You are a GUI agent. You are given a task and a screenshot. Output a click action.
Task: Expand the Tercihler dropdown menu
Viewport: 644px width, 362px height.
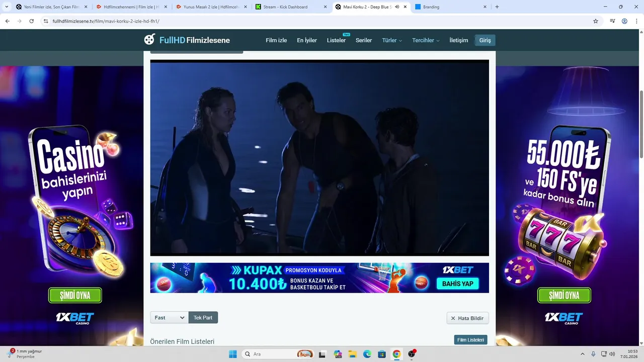[x=426, y=40]
